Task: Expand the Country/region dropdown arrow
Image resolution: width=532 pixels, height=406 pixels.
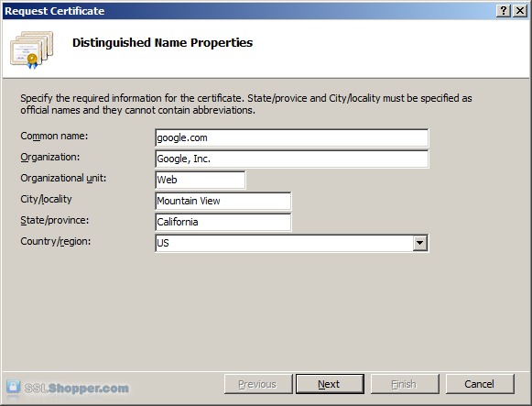Action: (x=419, y=243)
